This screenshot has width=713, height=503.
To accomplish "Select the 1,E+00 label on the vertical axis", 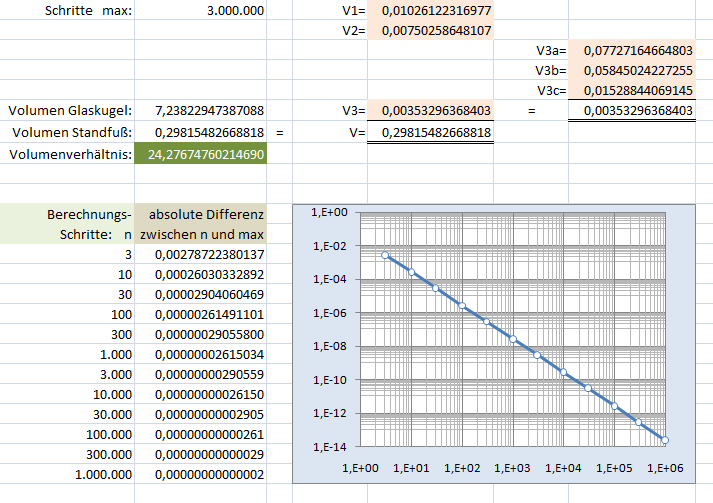I will click(x=329, y=213).
